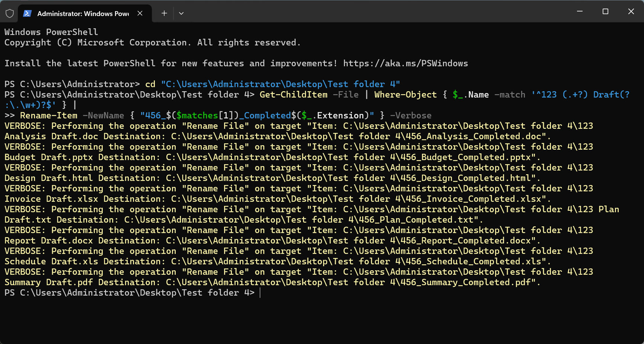Click the Rename-Item cmdlet text
This screenshot has height=344, width=644.
click(49, 116)
